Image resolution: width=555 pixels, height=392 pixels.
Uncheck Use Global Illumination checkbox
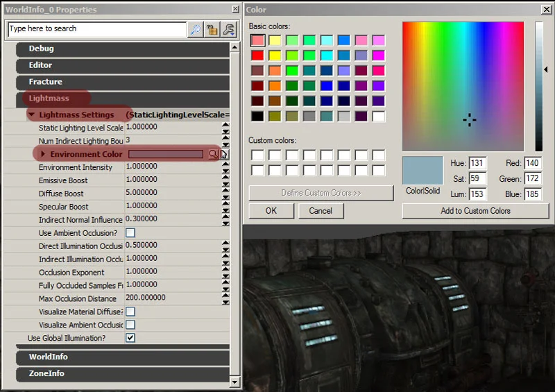coord(130,338)
